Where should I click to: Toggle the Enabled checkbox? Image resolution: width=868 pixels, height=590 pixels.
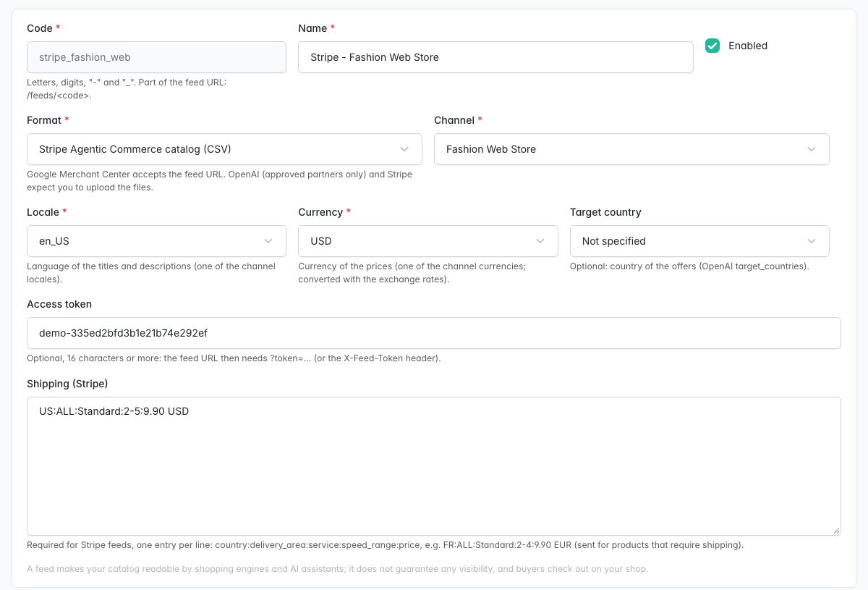(712, 46)
